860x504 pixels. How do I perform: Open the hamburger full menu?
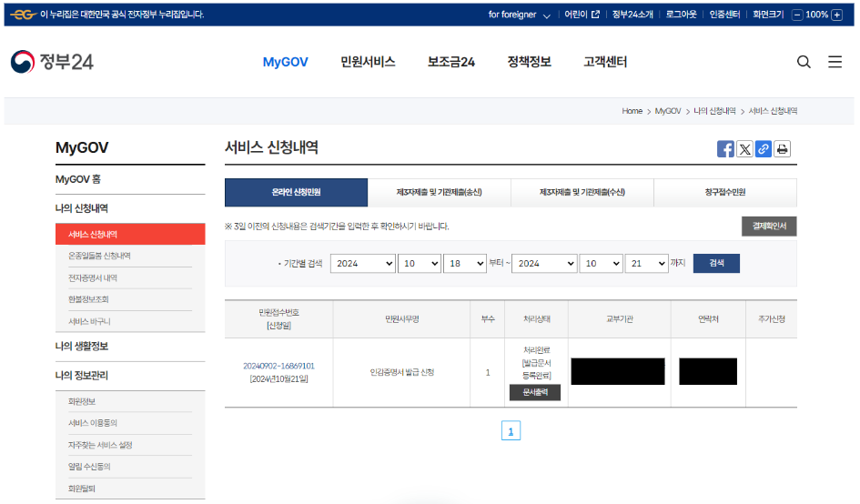click(835, 62)
